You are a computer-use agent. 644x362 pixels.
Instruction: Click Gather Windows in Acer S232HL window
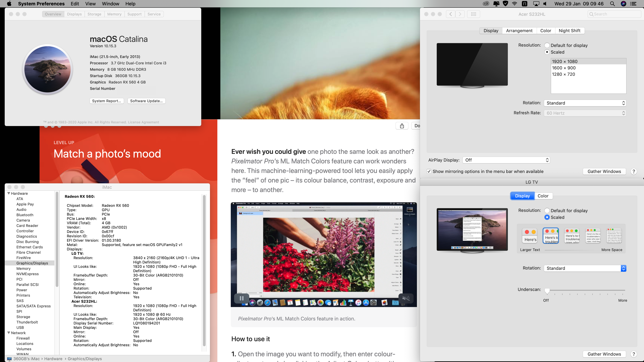[x=604, y=171]
